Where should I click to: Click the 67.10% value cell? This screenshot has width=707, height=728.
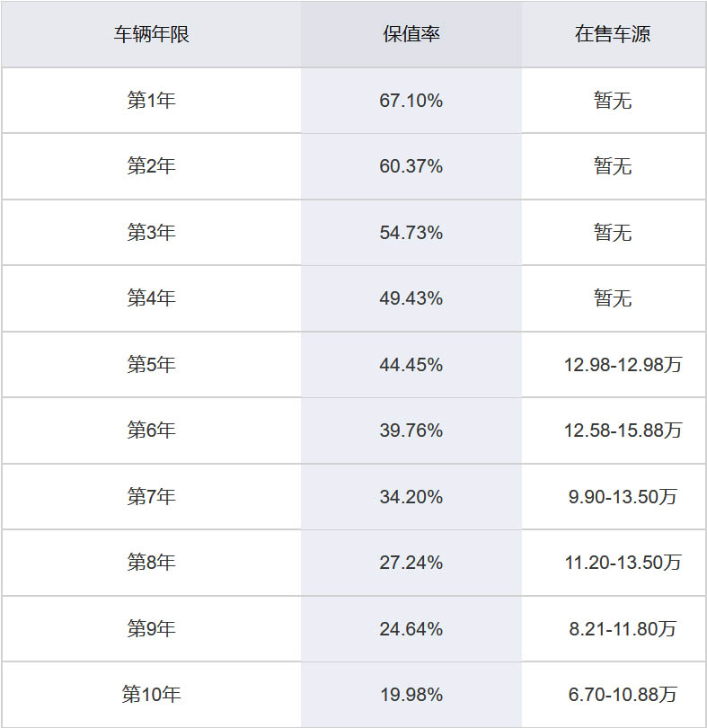click(x=411, y=101)
